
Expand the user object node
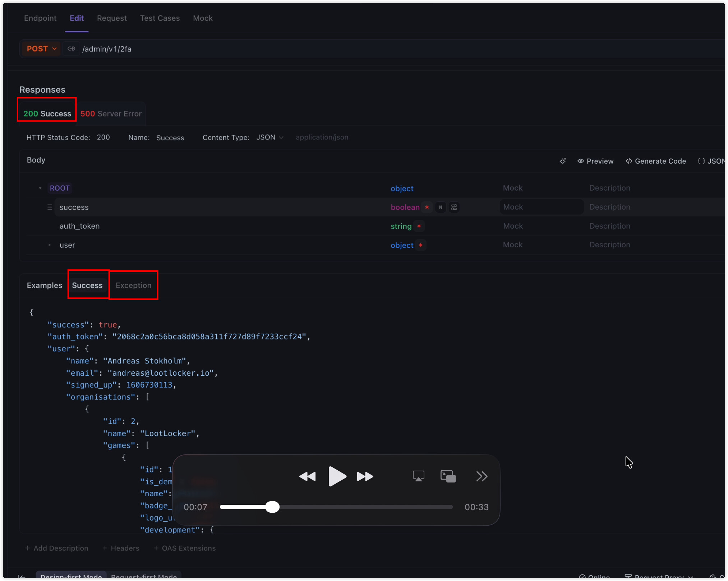coord(50,245)
